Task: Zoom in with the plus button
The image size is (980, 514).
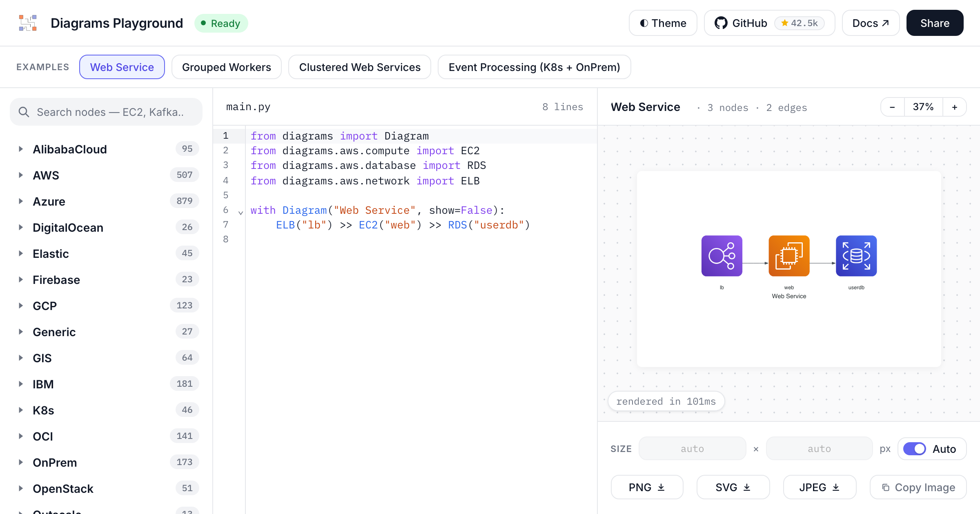Action: pyautogui.click(x=955, y=107)
